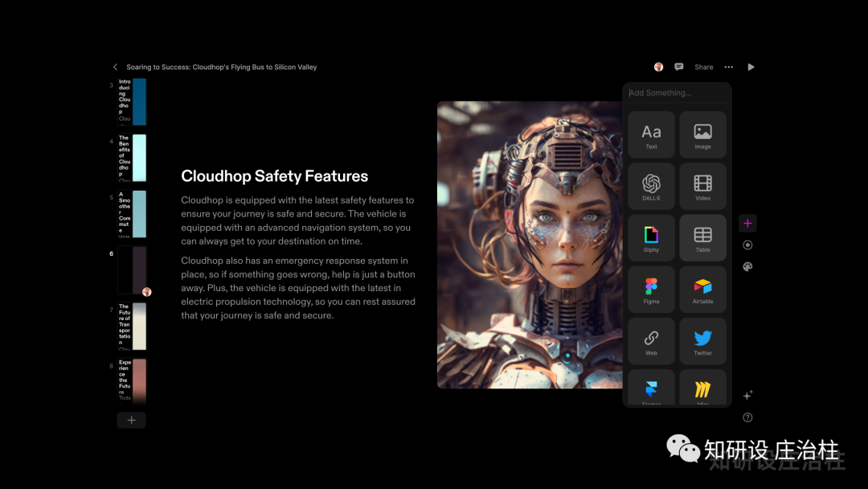Open the record circle icon in right rail

[747, 244]
